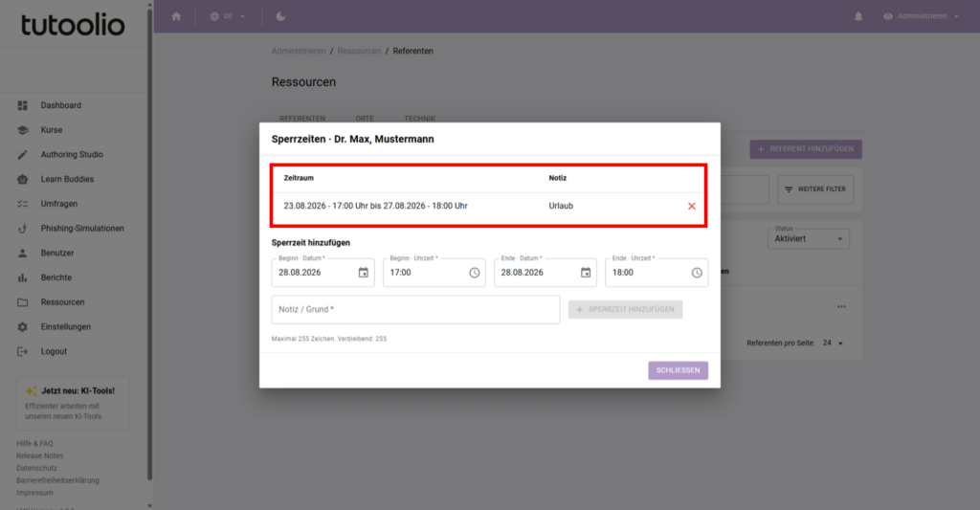Click the Phishing-Simulationen hook icon

pos(23,228)
